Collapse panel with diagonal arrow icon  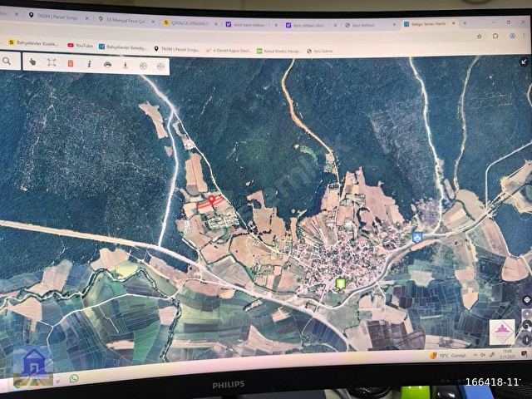525,62
